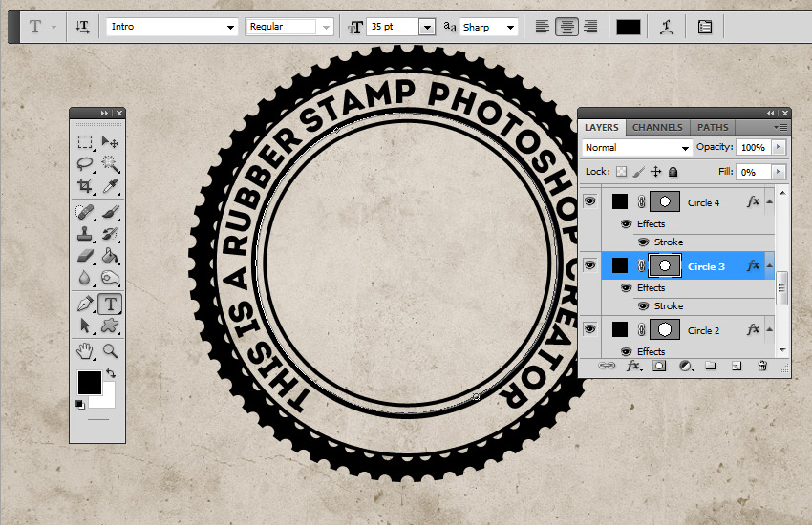
Task: Select the Zoom tool
Action: tap(111, 350)
